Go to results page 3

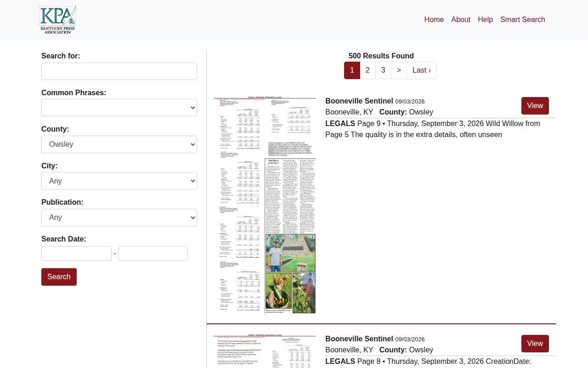(x=383, y=70)
